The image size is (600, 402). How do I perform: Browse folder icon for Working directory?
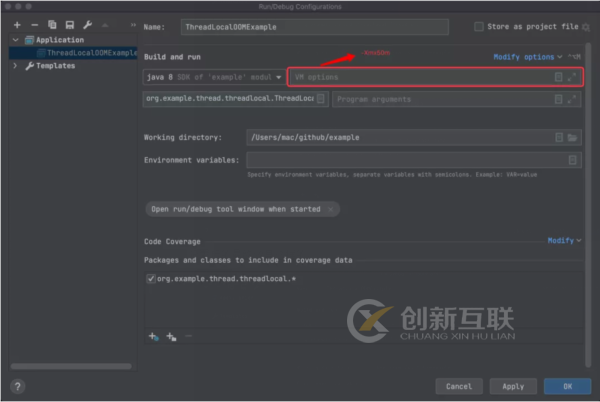coord(572,137)
